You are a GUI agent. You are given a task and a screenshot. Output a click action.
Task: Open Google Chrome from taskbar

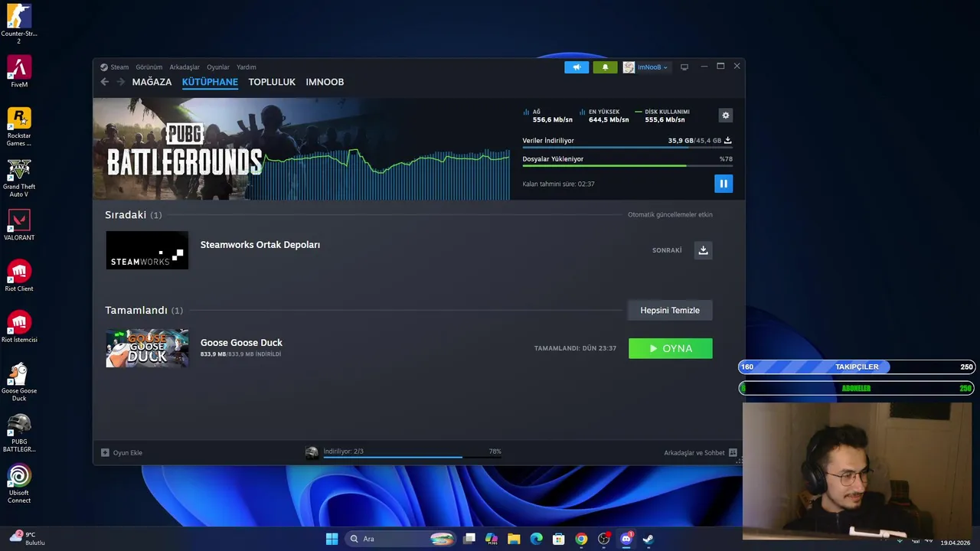click(581, 539)
